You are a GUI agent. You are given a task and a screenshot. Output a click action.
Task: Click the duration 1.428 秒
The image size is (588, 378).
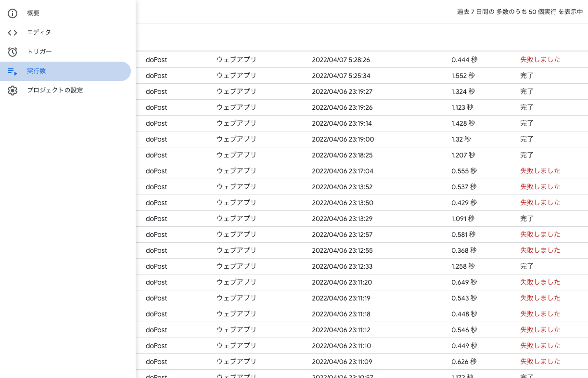463,123
